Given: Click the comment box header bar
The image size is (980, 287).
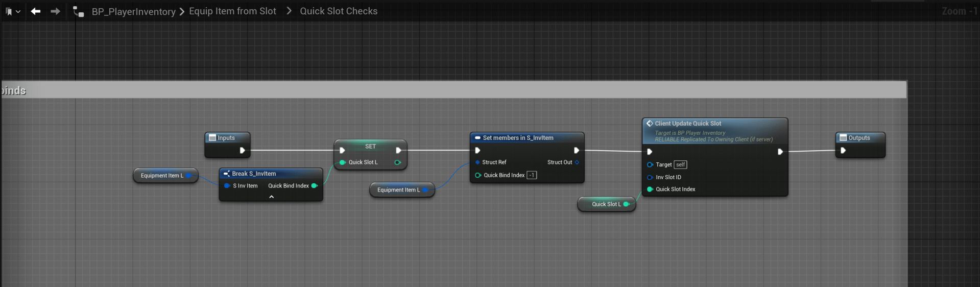Looking at the screenshot, I should pyautogui.click(x=460, y=90).
